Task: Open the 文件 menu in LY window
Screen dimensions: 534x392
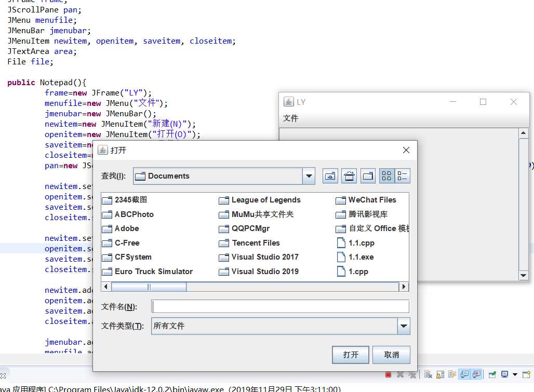Action: point(290,118)
